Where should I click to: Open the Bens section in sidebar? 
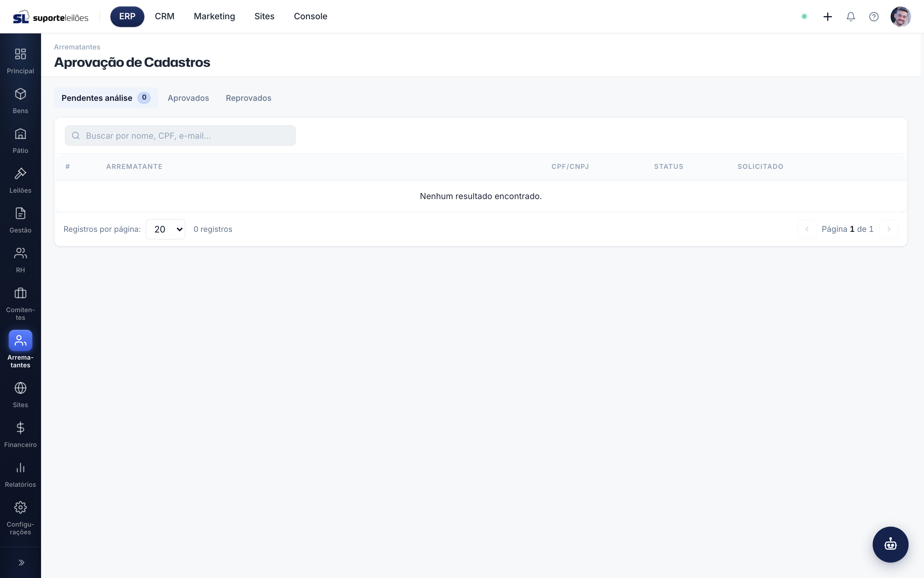pyautogui.click(x=20, y=101)
